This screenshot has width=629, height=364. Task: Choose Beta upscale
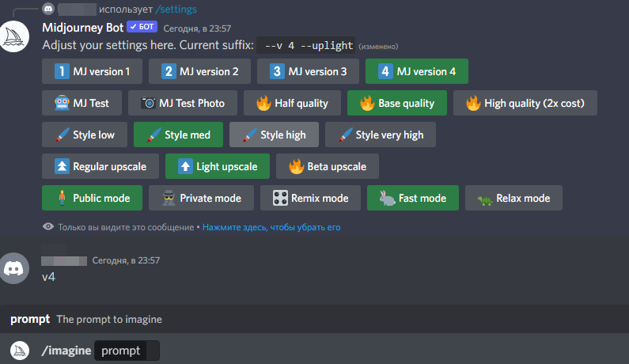point(328,166)
